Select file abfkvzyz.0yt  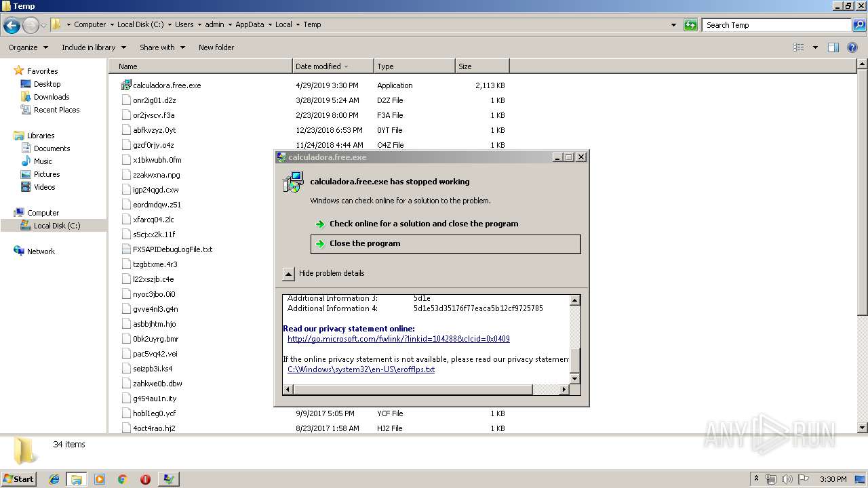tap(154, 130)
